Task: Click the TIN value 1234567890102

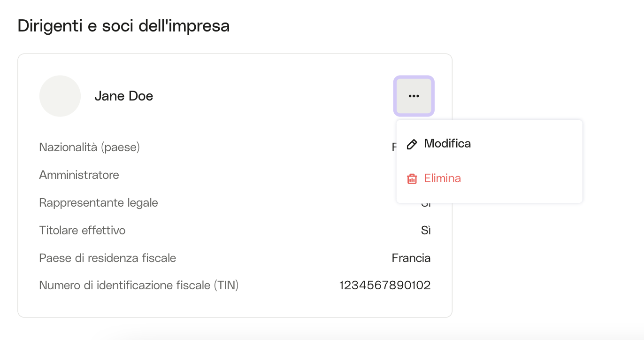Action: pyautogui.click(x=385, y=285)
